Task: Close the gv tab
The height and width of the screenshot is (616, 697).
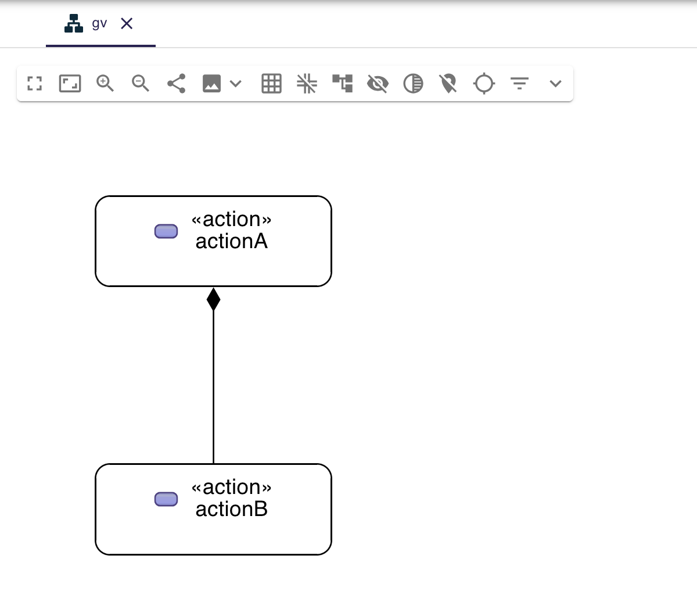Action: pos(127,24)
